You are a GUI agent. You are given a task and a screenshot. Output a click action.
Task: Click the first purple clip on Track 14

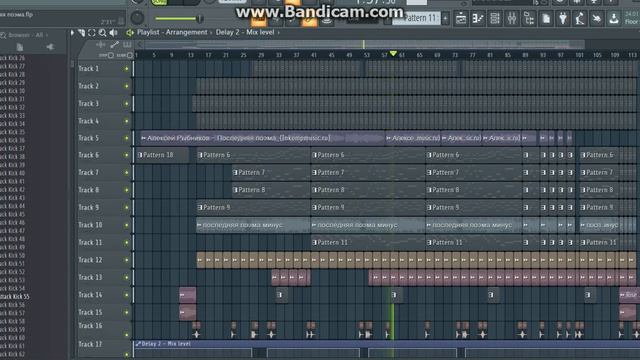point(187,295)
